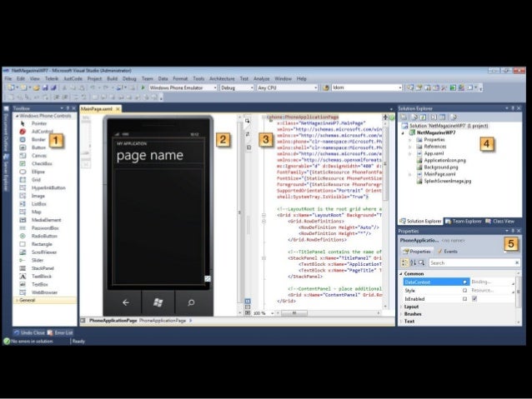
Task: Toggle the IsEnabled checkbox in Properties
Action: (x=474, y=298)
